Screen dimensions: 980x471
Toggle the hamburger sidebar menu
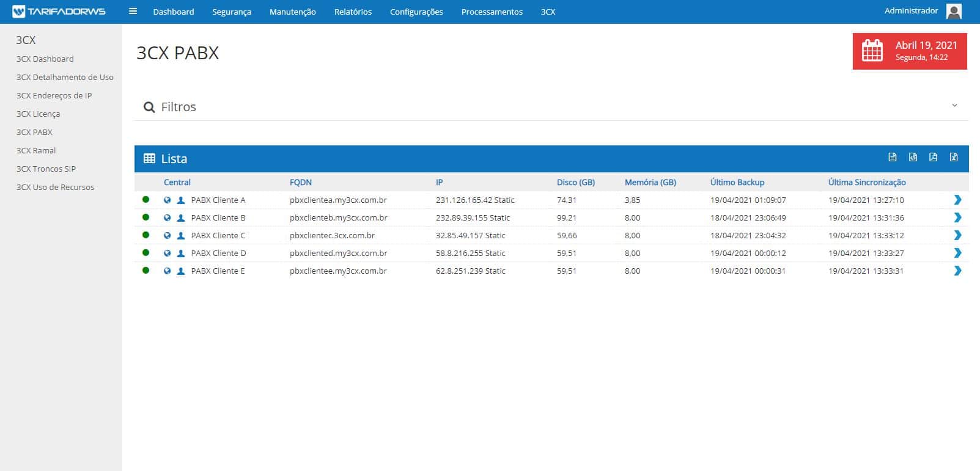point(133,11)
